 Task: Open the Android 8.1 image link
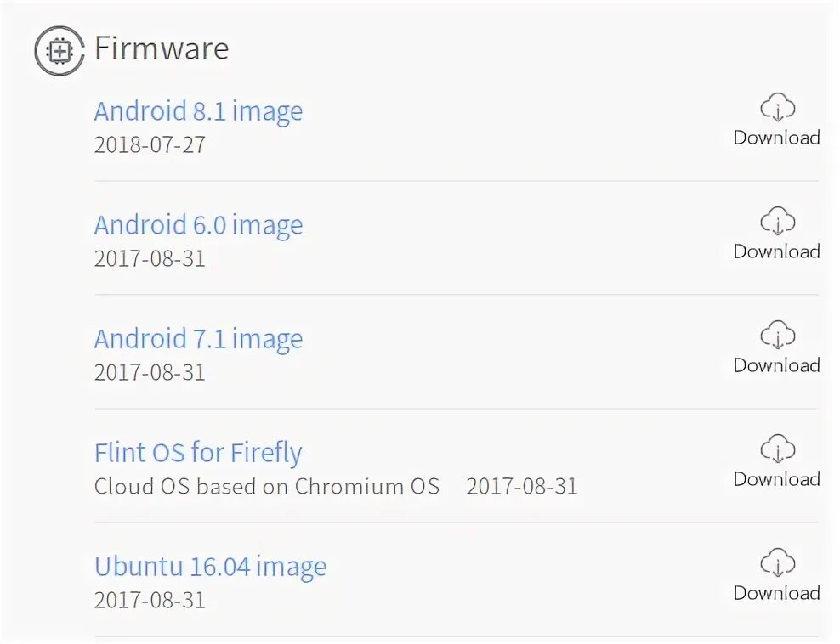pos(198,111)
